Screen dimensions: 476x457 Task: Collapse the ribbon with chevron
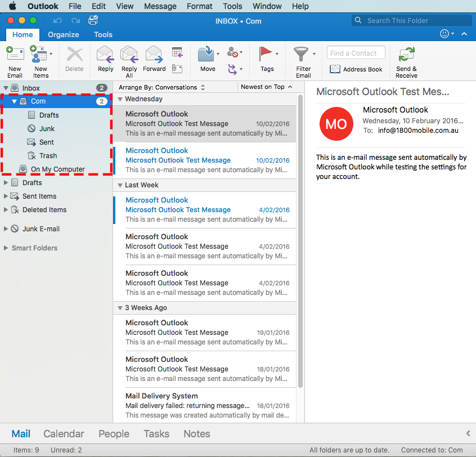[x=464, y=34]
